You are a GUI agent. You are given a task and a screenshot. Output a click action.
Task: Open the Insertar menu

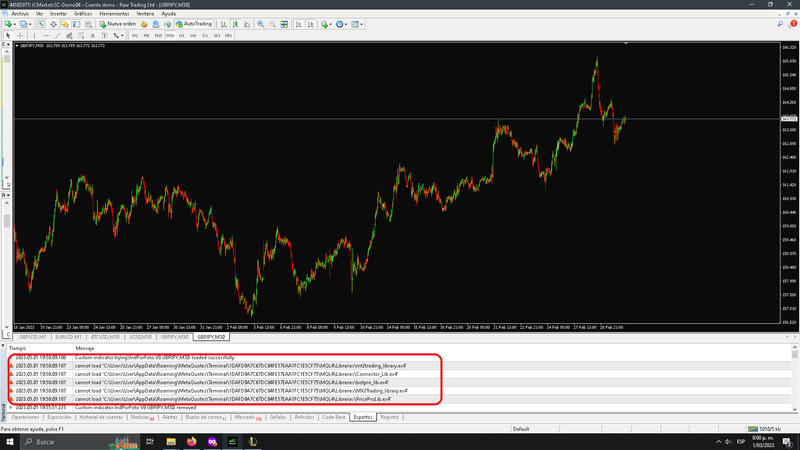58,14
